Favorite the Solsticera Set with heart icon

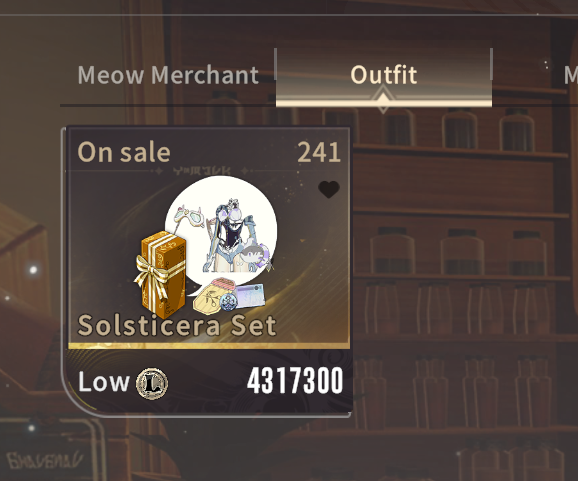click(329, 189)
